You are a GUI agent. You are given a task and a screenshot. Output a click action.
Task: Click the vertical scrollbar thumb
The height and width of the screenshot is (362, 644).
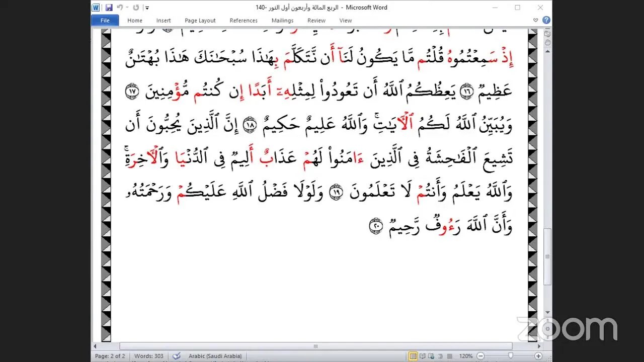click(x=547, y=257)
